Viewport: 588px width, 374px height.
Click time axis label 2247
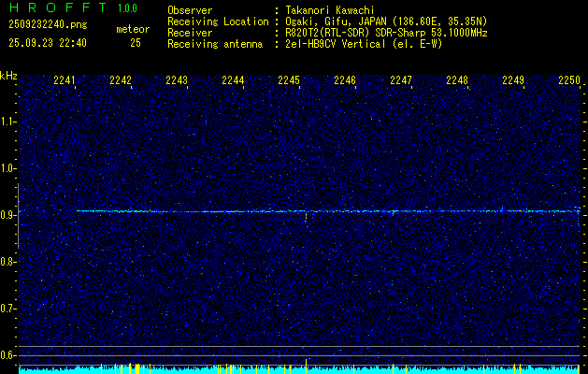point(401,80)
